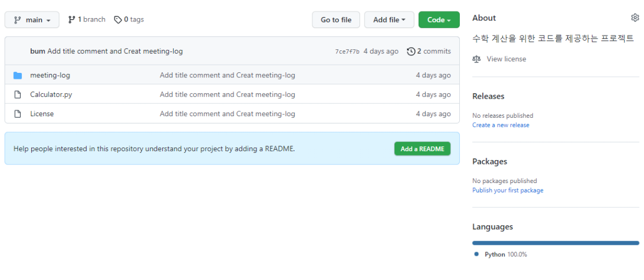Open the latest commit message in header row
Viewport: 644px width, 280px height.
pyautogui.click(x=115, y=52)
